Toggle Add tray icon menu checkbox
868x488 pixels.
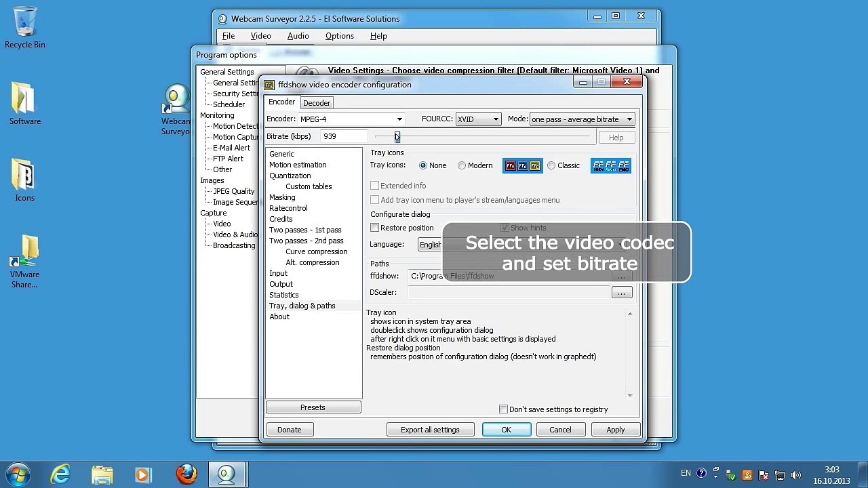[x=374, y=200]
